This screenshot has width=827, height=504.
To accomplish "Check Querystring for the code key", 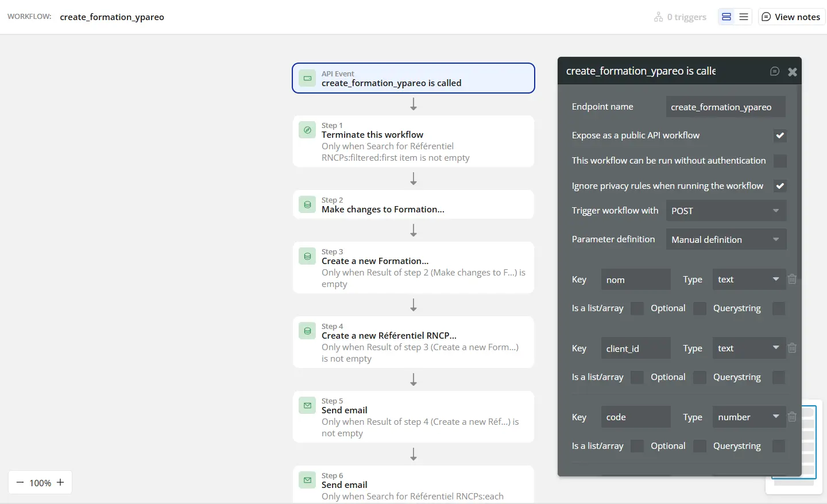I will [779, 446].
